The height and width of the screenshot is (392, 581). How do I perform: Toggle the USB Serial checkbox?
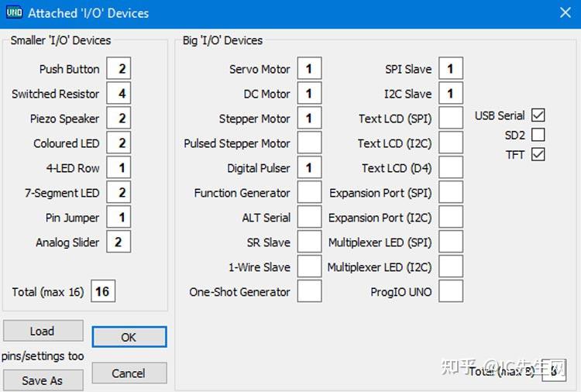click(x=538, y=115)
